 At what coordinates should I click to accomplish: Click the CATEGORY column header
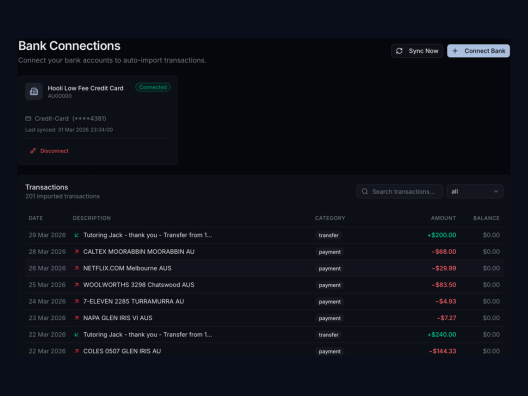pyautogui.click(x=330, y=218)
